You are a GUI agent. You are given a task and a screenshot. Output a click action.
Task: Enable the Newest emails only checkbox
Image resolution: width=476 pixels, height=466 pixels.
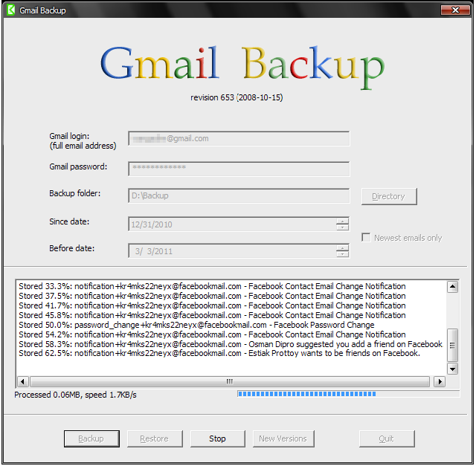pyautogui.click(x=366, y=237)
